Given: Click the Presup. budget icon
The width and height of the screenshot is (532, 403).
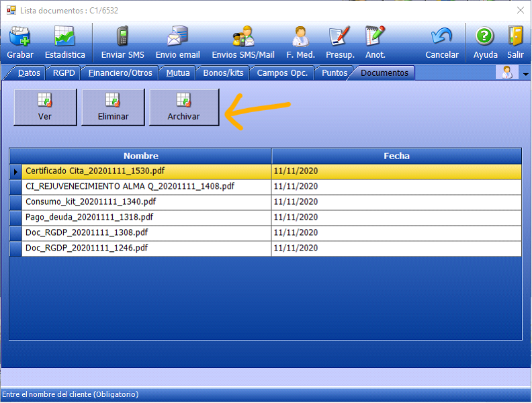Looking at the screenshot, I should [340, 37].
